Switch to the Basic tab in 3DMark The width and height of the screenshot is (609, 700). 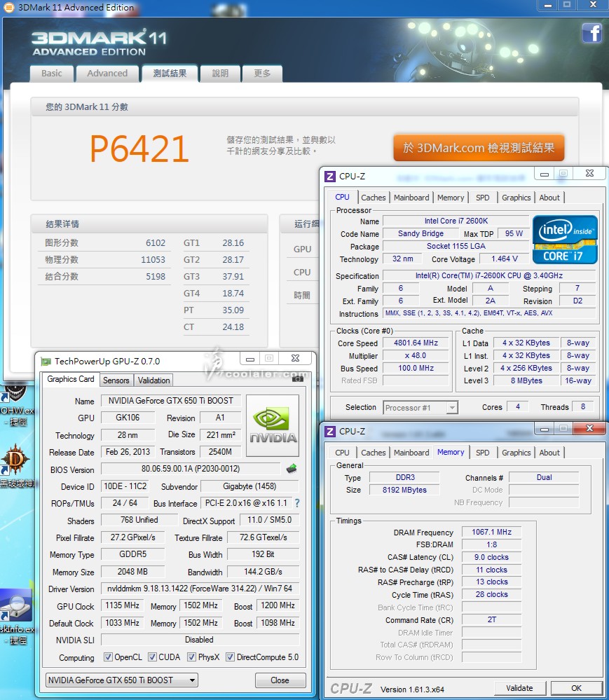pos(52,73)
